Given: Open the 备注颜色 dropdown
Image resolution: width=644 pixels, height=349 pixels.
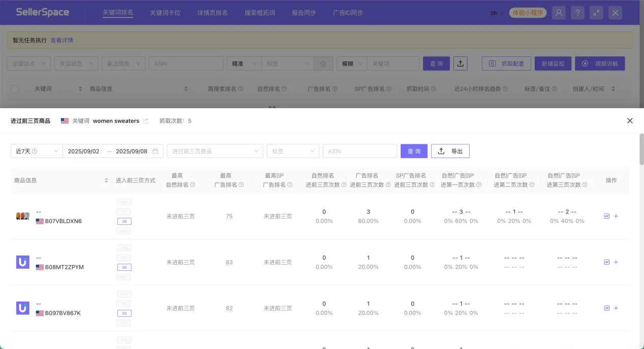Looking at the screenshot, I should (x=124, y=64).
